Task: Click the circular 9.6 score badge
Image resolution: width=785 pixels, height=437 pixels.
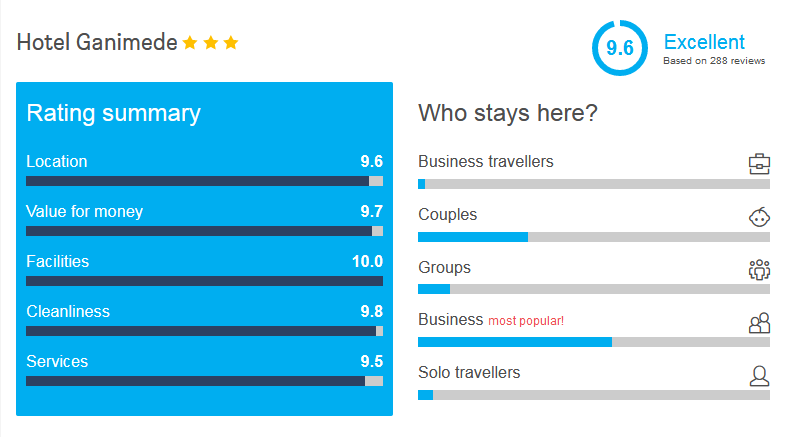Action: [x=620, y=48]
